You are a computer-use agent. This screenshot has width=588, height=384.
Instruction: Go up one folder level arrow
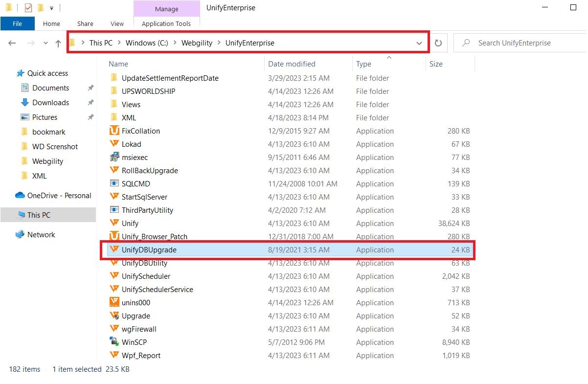pyautogui.click(x=58, y=43)
